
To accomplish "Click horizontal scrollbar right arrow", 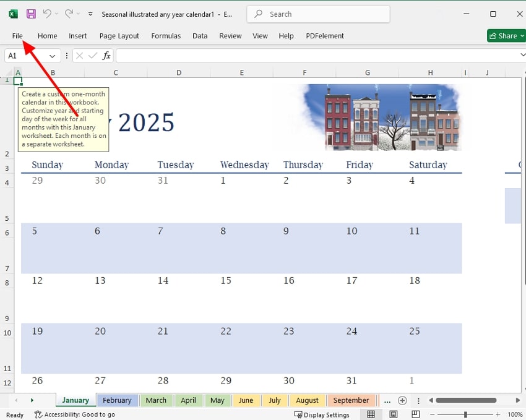I will pyautogui.click(x=517, y=400).
